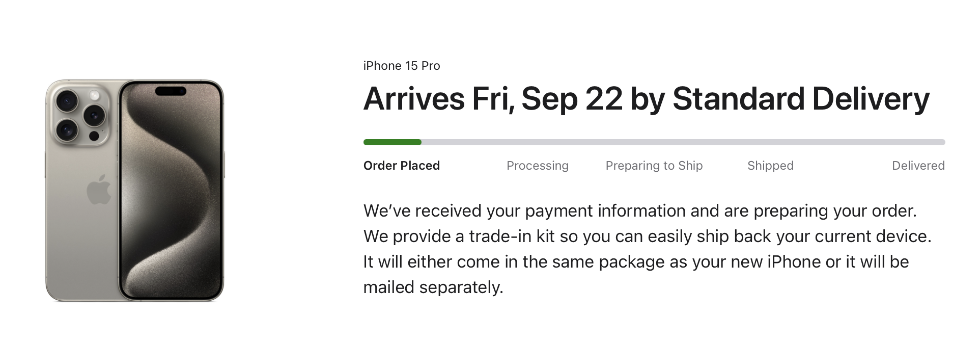The image size is (980, 343).
Task: Select the Order Placed status step
Action: pos(402,166)
